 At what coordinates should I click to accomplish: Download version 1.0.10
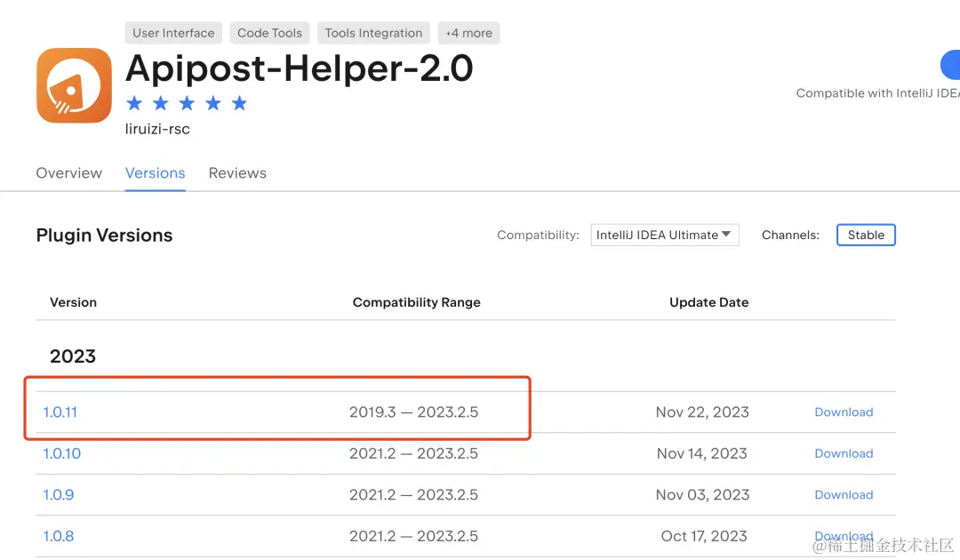tap(844, 453)
